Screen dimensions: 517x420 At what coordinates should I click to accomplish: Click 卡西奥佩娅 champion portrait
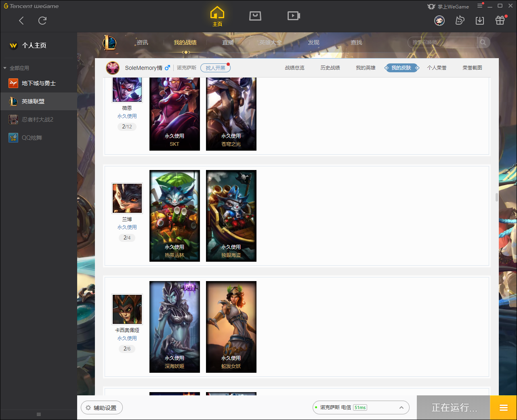127,309
